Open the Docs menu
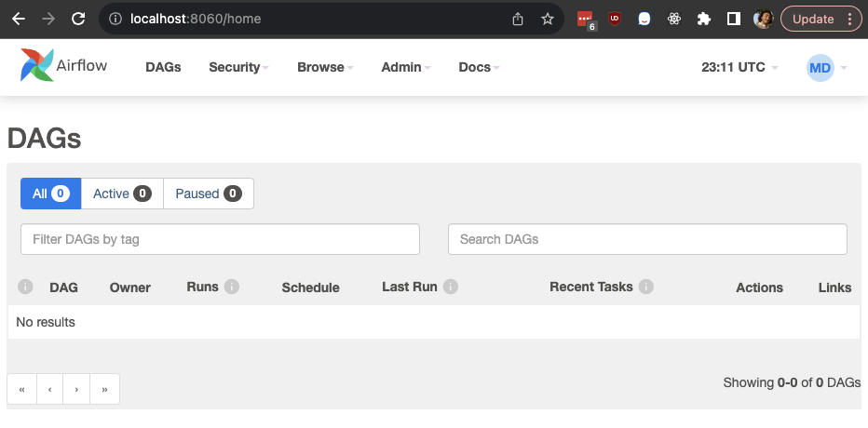The image size is (868, 428). (479, 67)
